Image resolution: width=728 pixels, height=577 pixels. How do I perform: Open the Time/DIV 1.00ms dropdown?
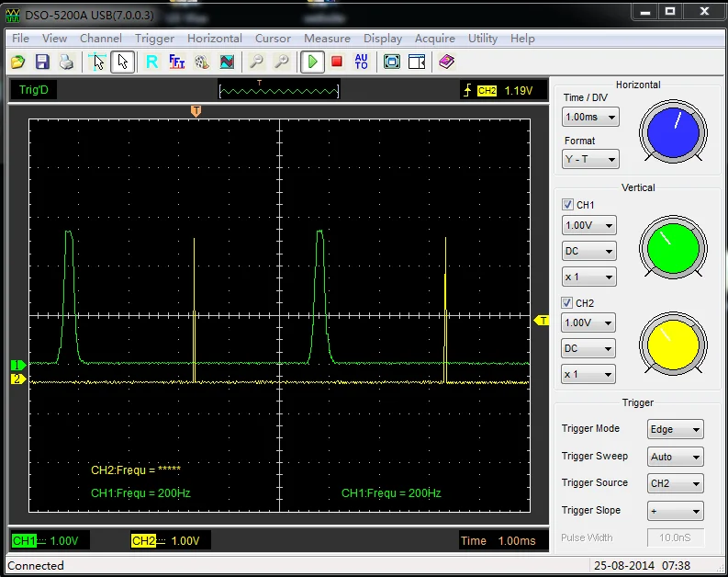pyautogui.click(x=590, y=118)
